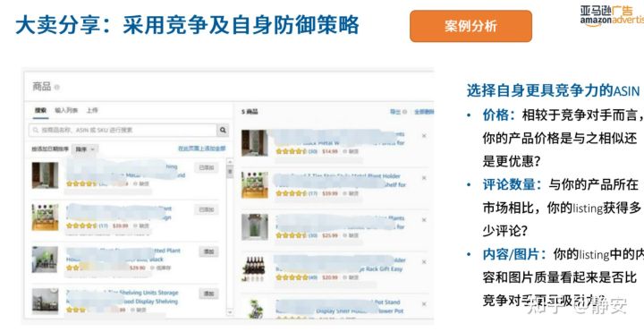This screenshot has height=332, width=644.
Task: Click the 全部删除 link
Action: [423, 112]
